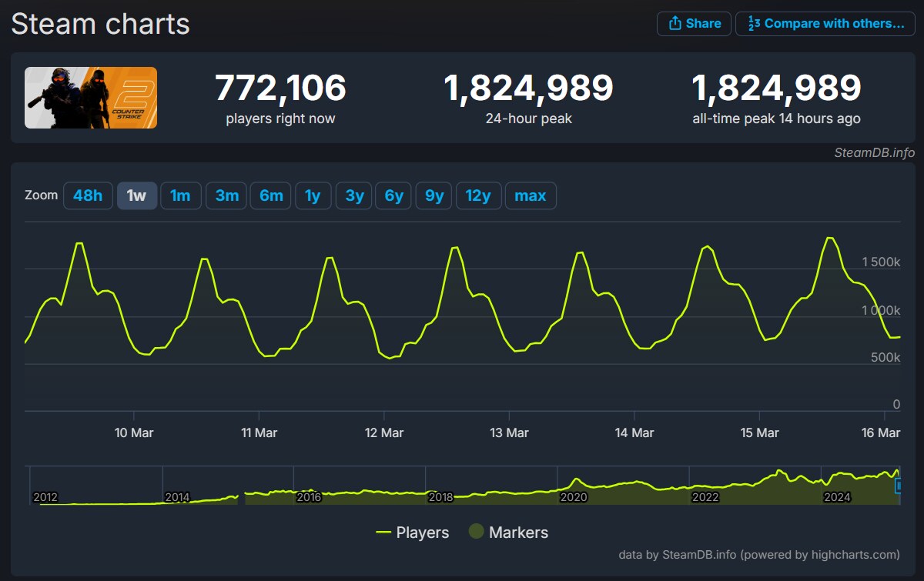Image resolution: width=924 pixels, height=581 pixels.
Task: Select the 48h zoom range
Action: 88,195
